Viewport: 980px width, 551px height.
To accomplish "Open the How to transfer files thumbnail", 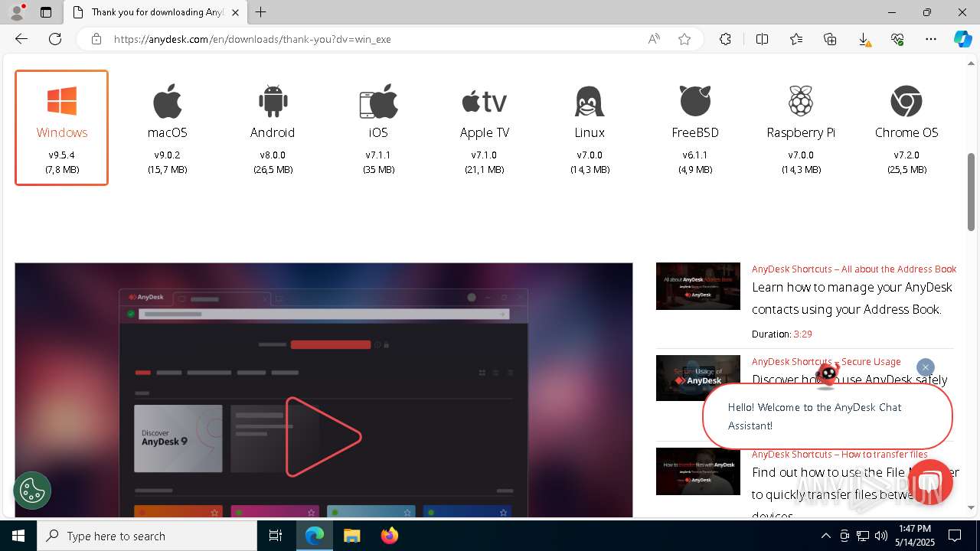I will coord(698,471).
